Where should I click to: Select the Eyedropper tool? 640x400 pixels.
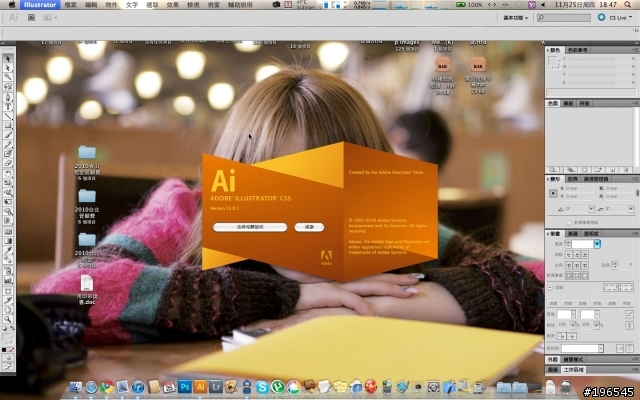click(x=8, y=250)
